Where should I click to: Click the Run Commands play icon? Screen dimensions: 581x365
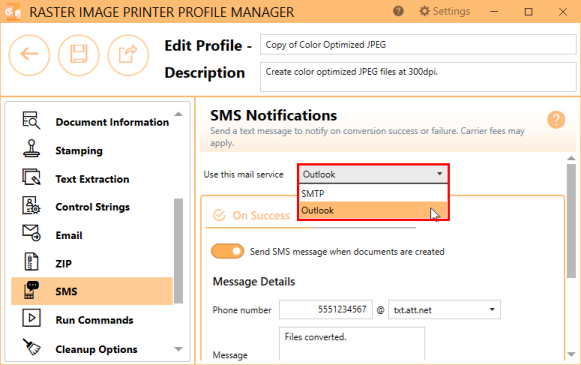(x=31, y=318)
